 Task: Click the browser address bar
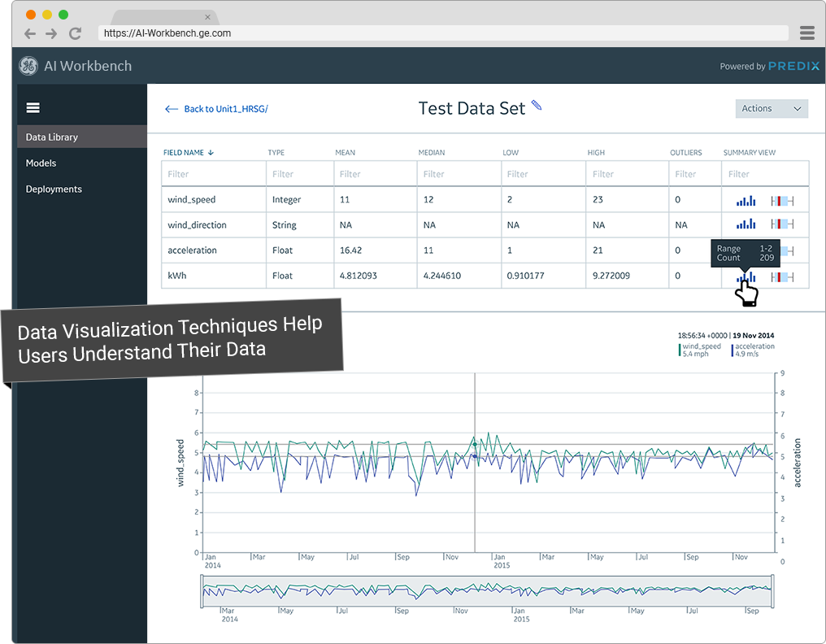click(443, 33)
